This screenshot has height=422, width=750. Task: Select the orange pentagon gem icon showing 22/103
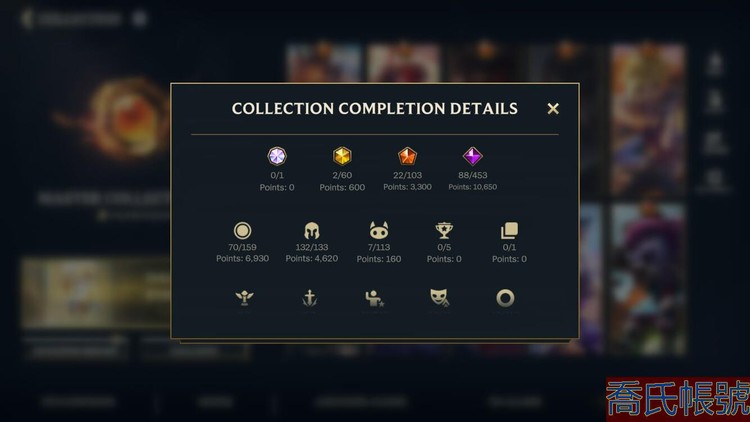(x=407, y=156)
